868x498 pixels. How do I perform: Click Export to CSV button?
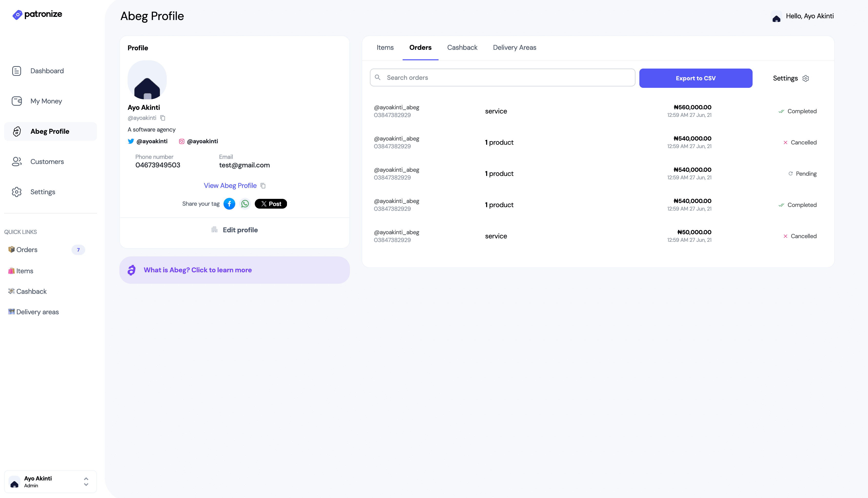(696, 78)
